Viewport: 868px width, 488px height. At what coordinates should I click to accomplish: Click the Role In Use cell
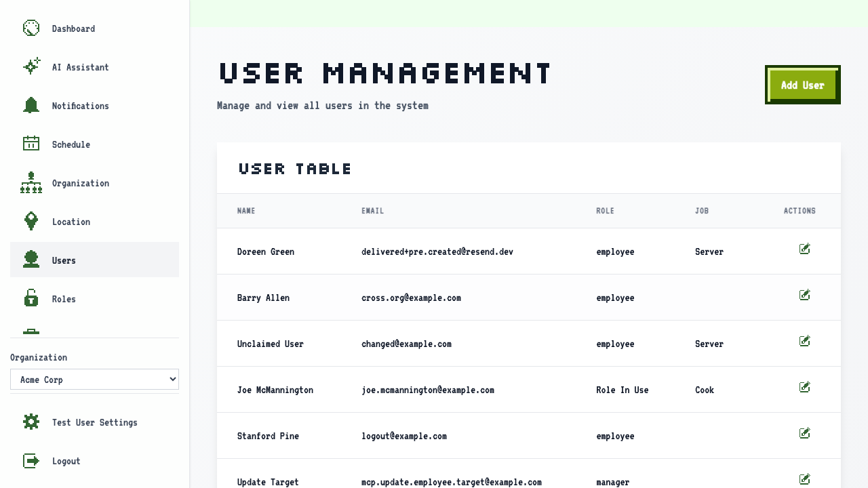click(623, 390)
